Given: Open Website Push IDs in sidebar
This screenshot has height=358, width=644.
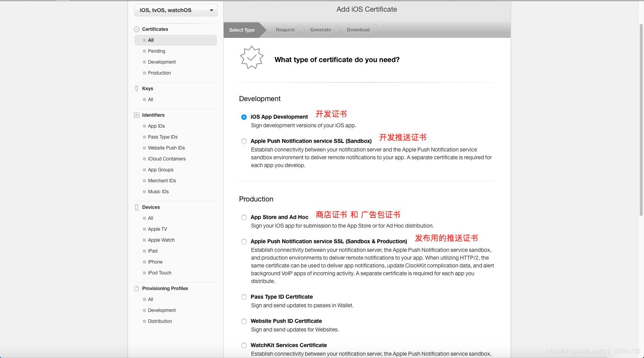Looking at the screenshot, I should point(166,148).
